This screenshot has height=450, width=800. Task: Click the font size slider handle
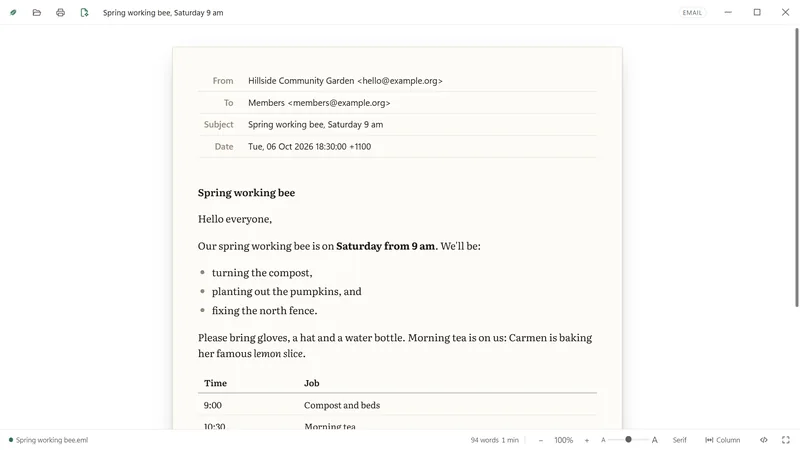(x=629, y=439)
